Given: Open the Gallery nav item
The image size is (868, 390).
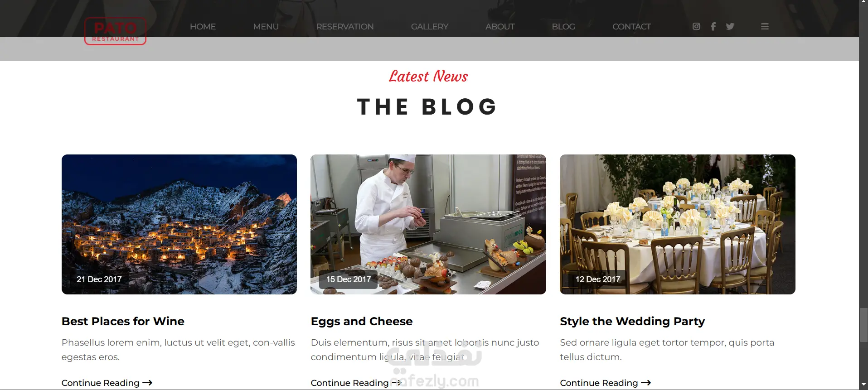Looking at the screenshot, I should coord(430,27).
